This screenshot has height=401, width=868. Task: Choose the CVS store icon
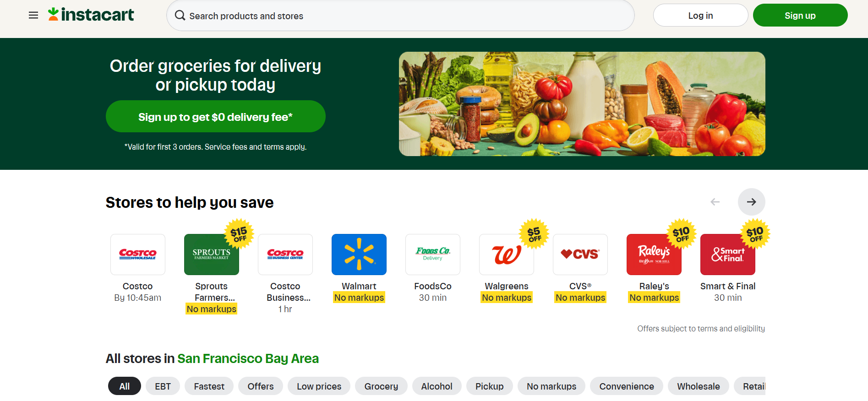pyautogui.click(x=580, y=255)
